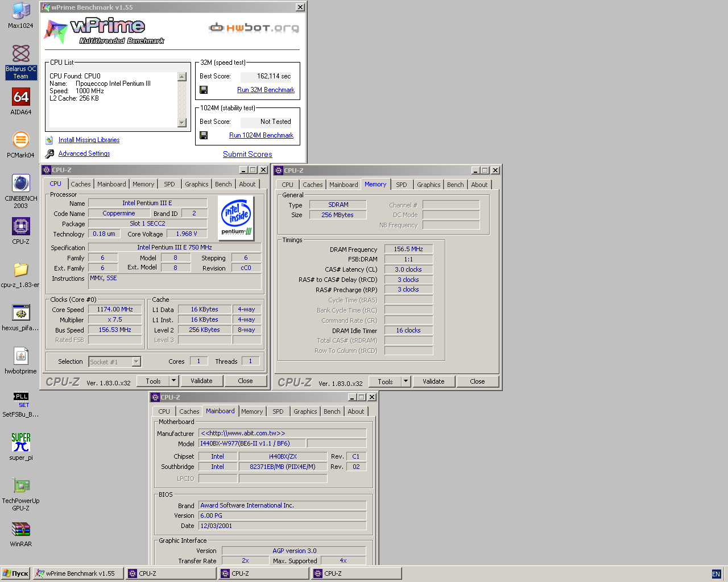The image size is (728, 582).
Task: Click Tools button in processor CPU-Z window
Action: pyautogui.click(x=153, y=381)
